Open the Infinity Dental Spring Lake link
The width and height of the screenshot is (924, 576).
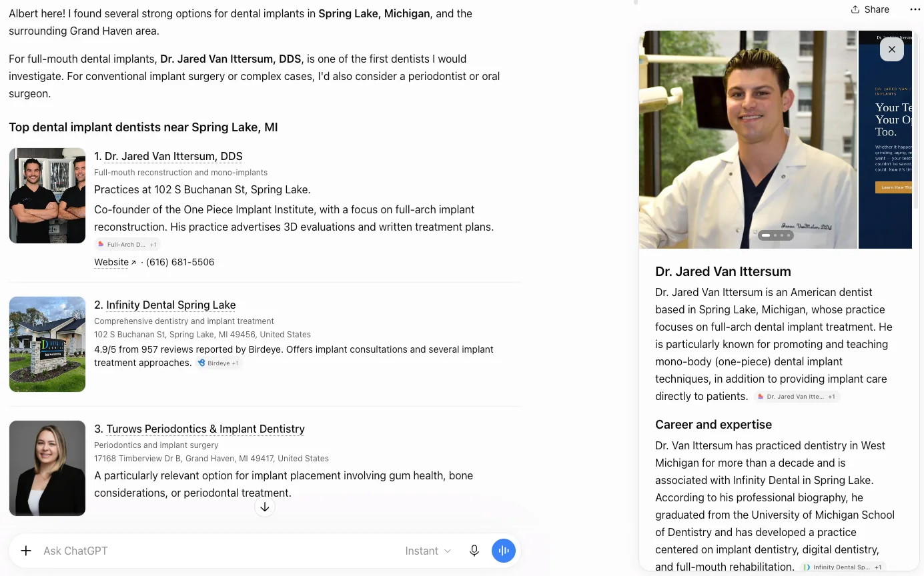click(x=171, y=305)
